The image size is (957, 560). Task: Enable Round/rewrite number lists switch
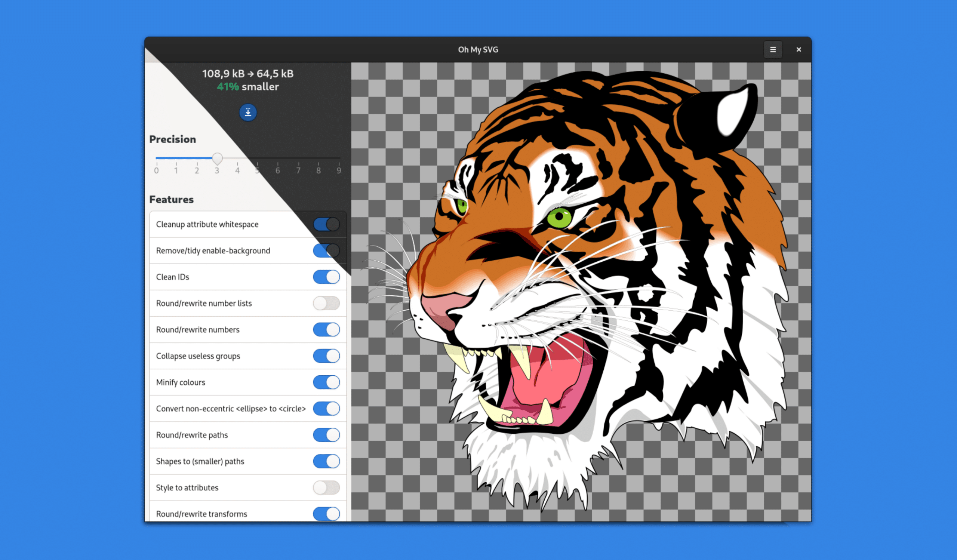[326, 303]
